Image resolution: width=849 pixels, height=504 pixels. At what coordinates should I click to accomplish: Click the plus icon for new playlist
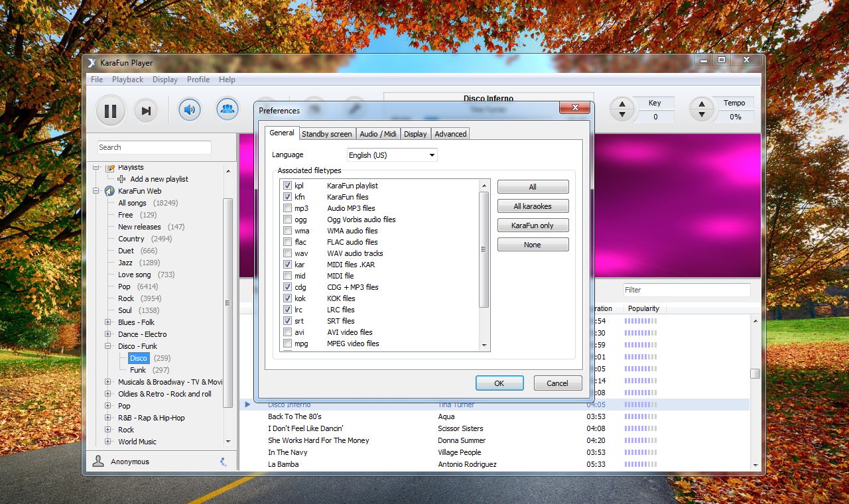(x=121, y=179)
